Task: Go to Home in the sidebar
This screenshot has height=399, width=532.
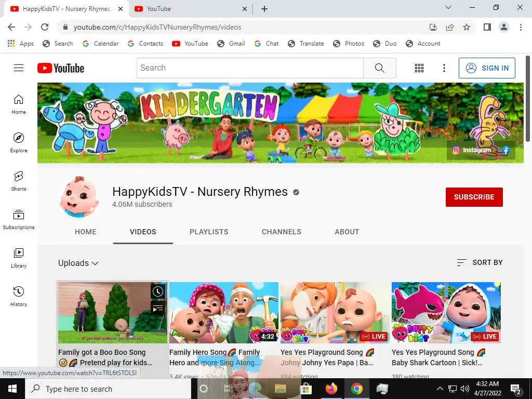Action: tap(19, 104)
